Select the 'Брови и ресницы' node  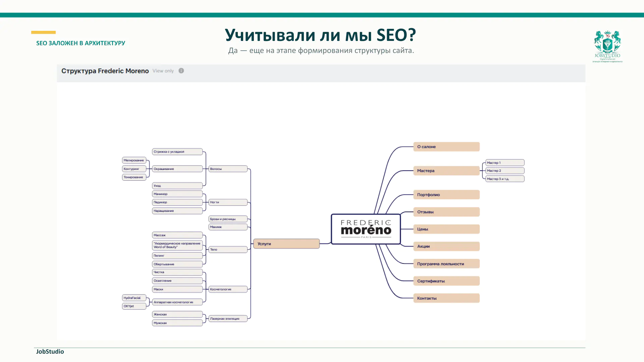[228, 219]
